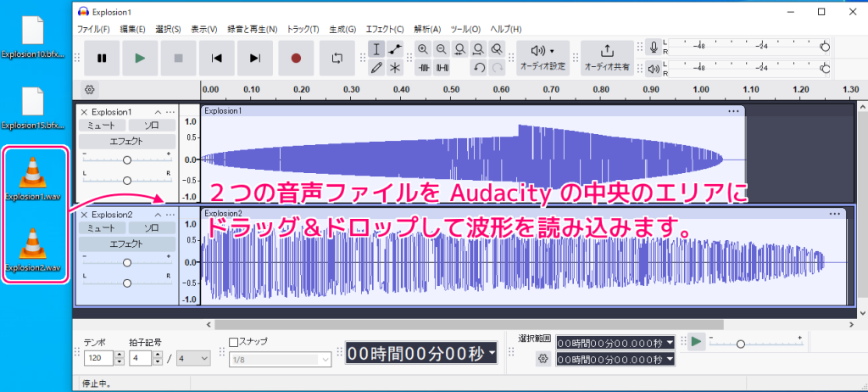The image size is (868, 392).
Task: Click the Zoom toggle icon
Action: coord(497,49)
